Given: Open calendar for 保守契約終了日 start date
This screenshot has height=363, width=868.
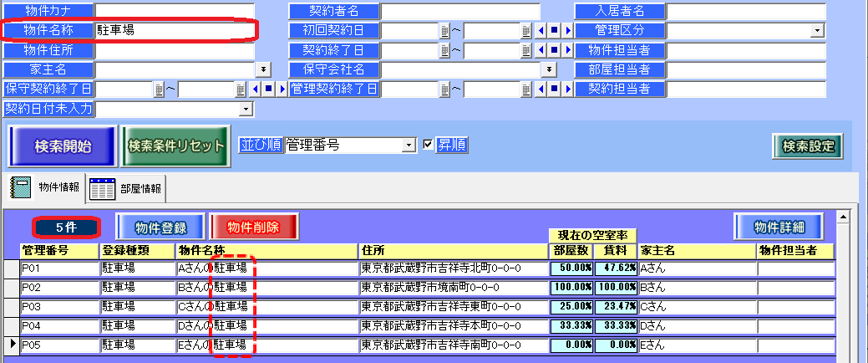Looking at the screenshot, I should click(158, 89).
